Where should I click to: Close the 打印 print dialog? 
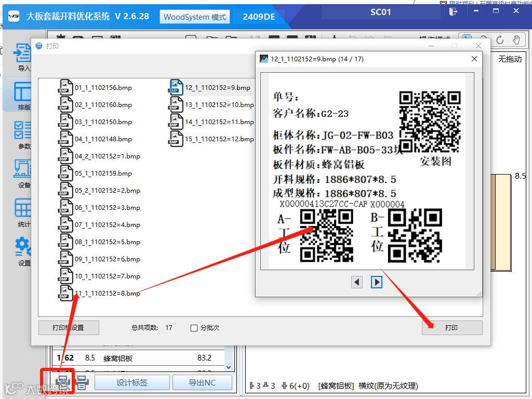click(x=478, y=46)
